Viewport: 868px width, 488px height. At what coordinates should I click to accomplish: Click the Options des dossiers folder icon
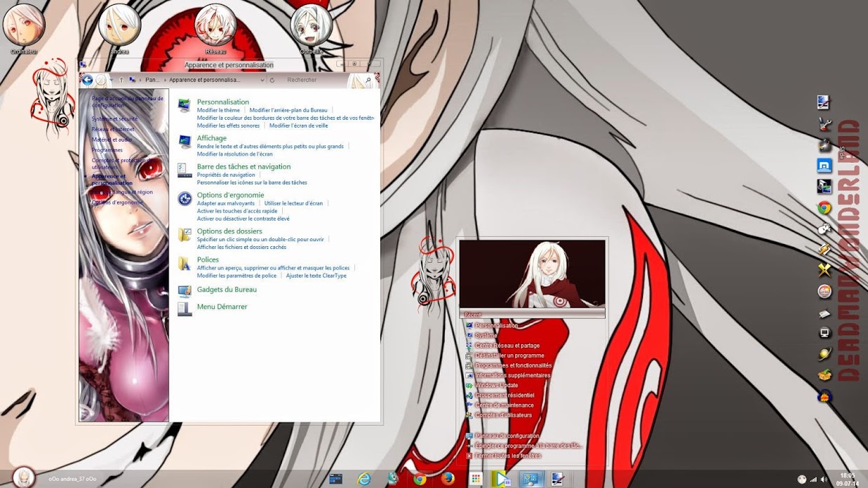pos(185,235)
